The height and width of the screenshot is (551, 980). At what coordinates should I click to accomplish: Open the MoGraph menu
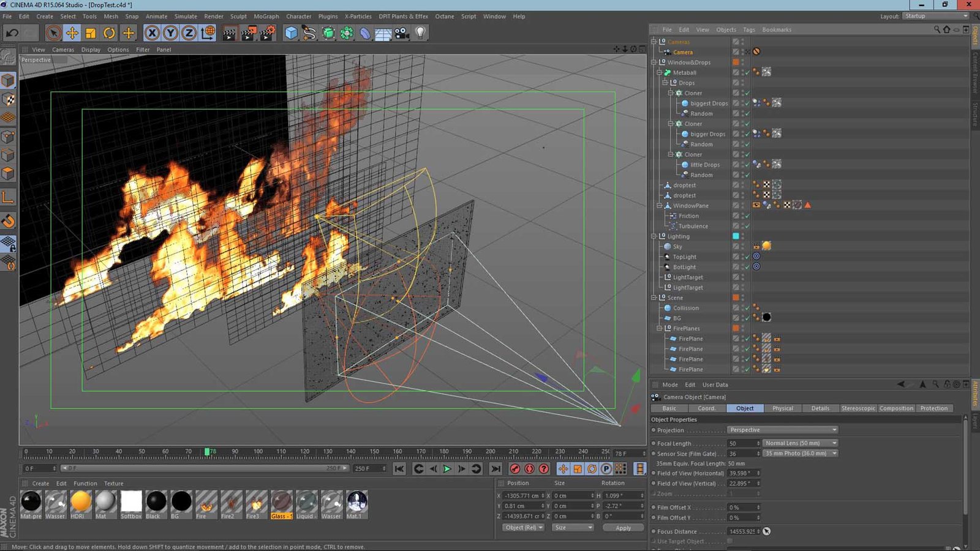point(266,17)
